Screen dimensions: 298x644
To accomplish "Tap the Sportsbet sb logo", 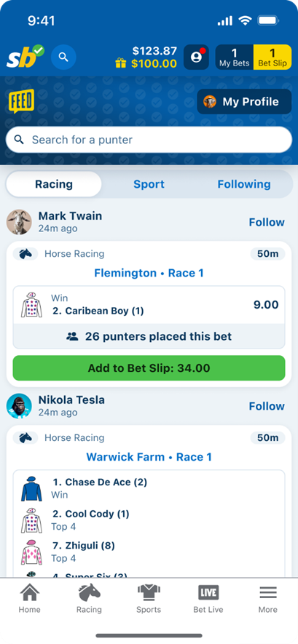I will point(26,57).
